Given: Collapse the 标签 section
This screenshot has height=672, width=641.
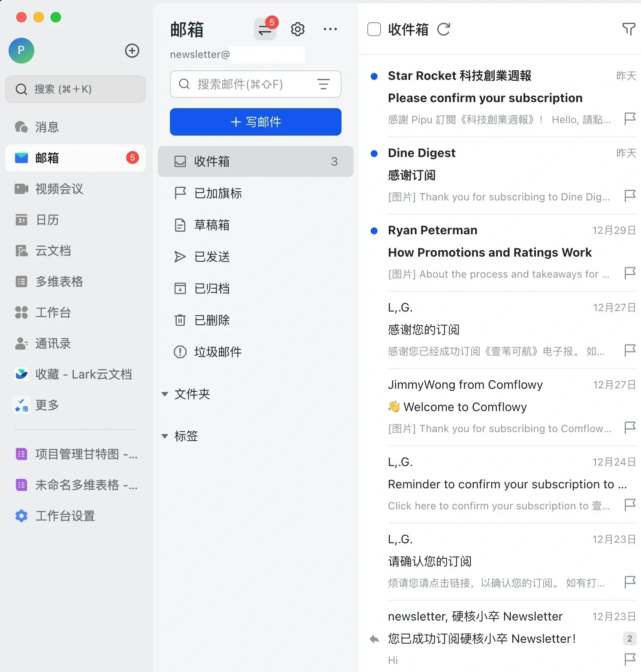Looking at the screenshot, I should 165,436.
